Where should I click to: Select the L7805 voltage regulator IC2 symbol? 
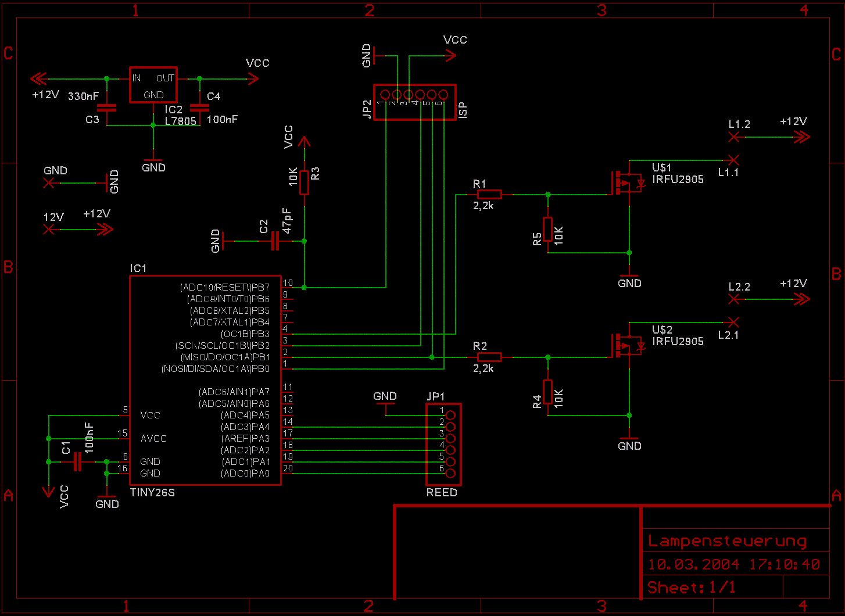(153, 85)
